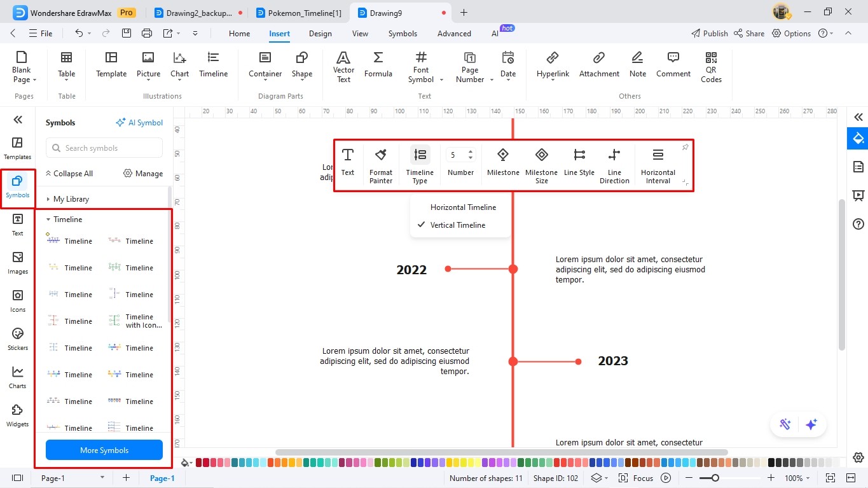The height and width of the screenshot is (488, 868).
Task: Open the Template insert tool
Action: pyautogui.click(x=111, y=65)
